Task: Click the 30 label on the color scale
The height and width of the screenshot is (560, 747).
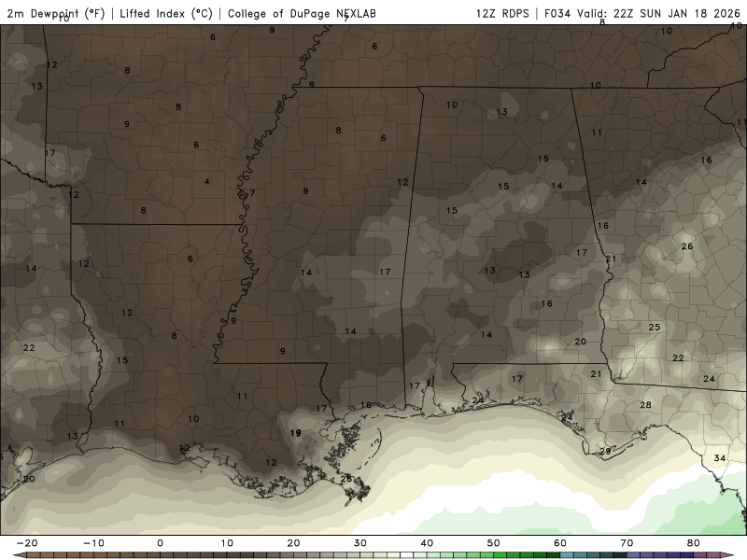Action: (x=360, y=543)
